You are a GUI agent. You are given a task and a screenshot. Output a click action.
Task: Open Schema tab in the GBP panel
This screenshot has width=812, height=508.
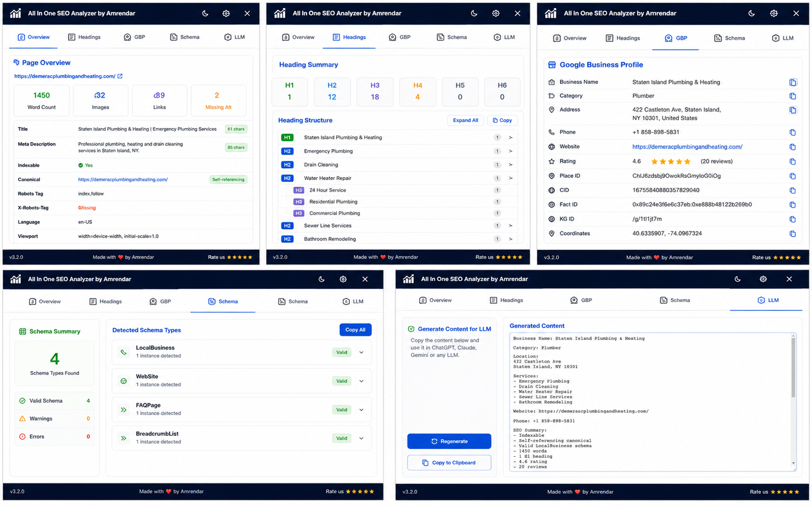(730, 38)
